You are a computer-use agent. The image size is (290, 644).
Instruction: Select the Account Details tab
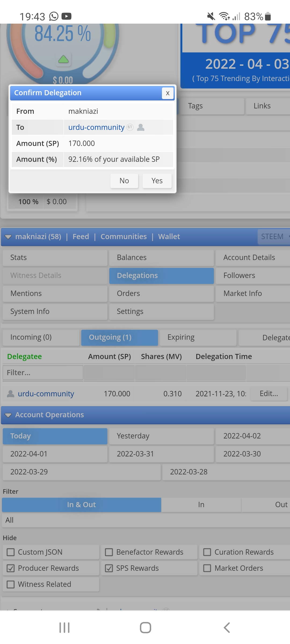(253, 258)
